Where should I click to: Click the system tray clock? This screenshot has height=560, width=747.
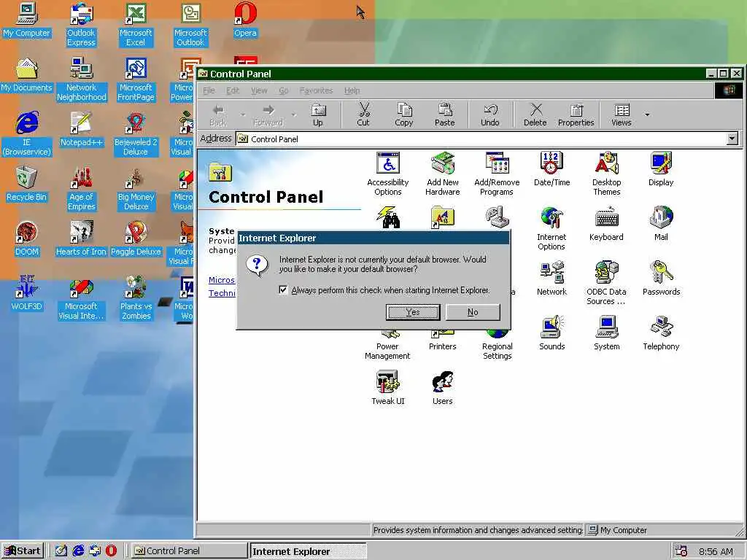[716, 551]
